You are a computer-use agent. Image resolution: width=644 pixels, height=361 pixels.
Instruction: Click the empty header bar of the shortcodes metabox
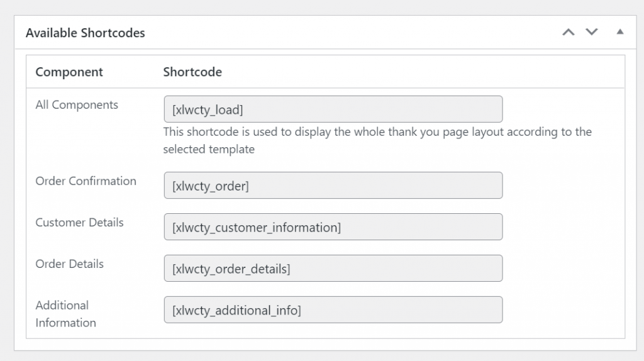point(353,33)
